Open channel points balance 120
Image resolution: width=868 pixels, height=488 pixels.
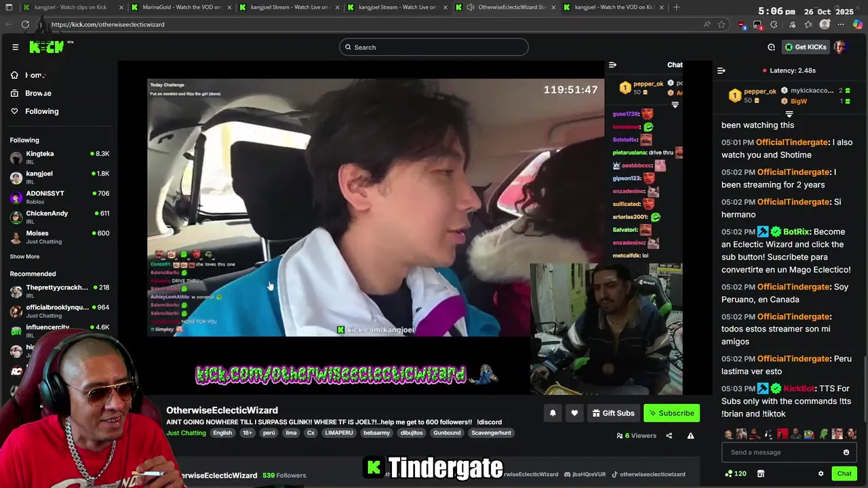(x=736, y=474)
